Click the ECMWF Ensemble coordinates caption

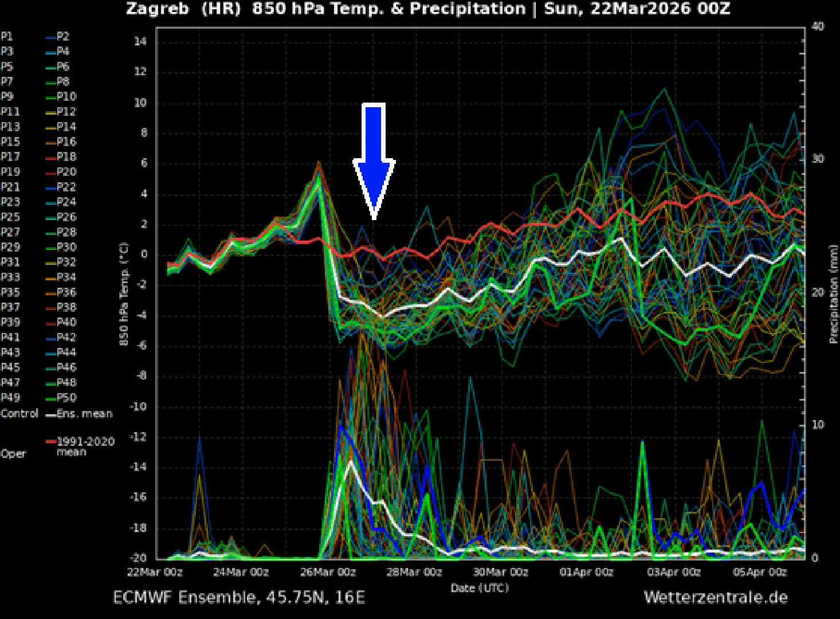coord(239,597)
